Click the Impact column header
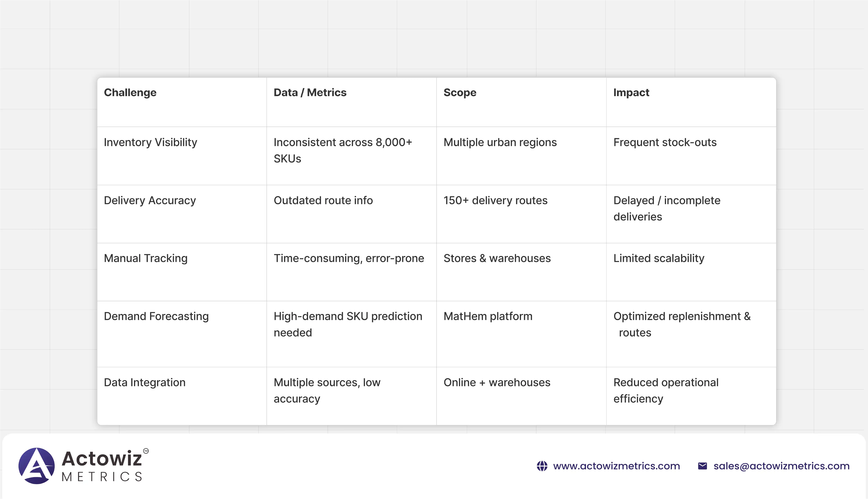 pos(631,92)
